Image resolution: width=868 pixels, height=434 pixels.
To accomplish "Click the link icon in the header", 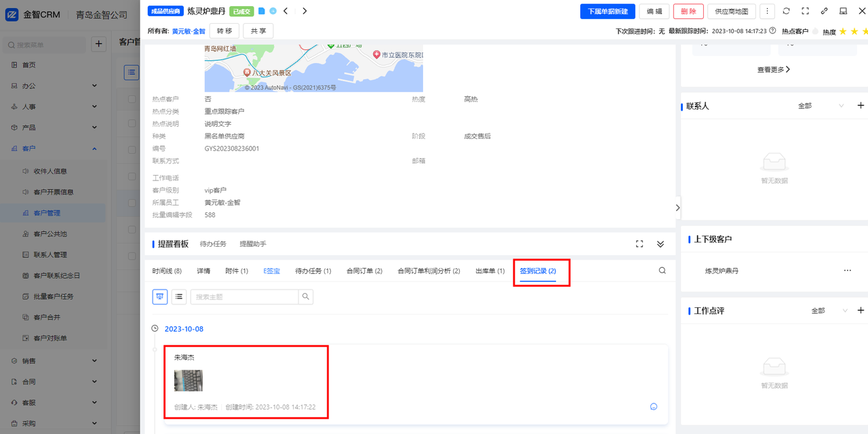I will [x=824, y=11].
